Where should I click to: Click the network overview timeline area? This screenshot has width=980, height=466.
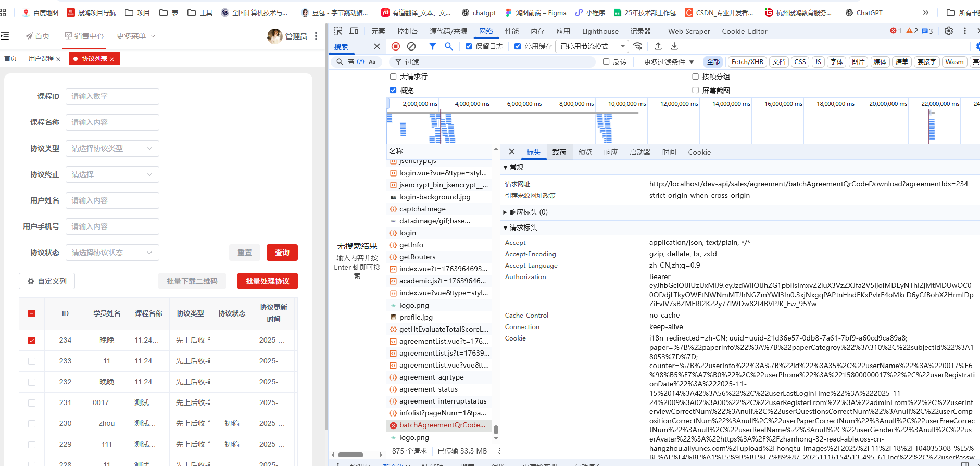682,121
